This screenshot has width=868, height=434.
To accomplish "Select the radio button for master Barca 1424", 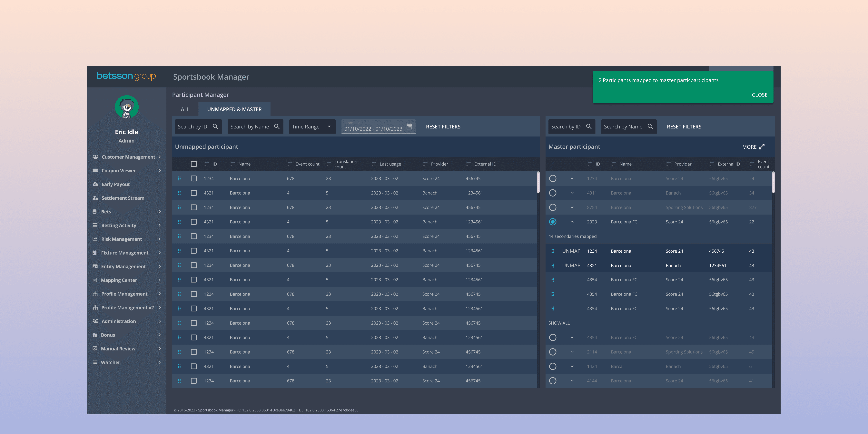I will (x=553, y=366).
